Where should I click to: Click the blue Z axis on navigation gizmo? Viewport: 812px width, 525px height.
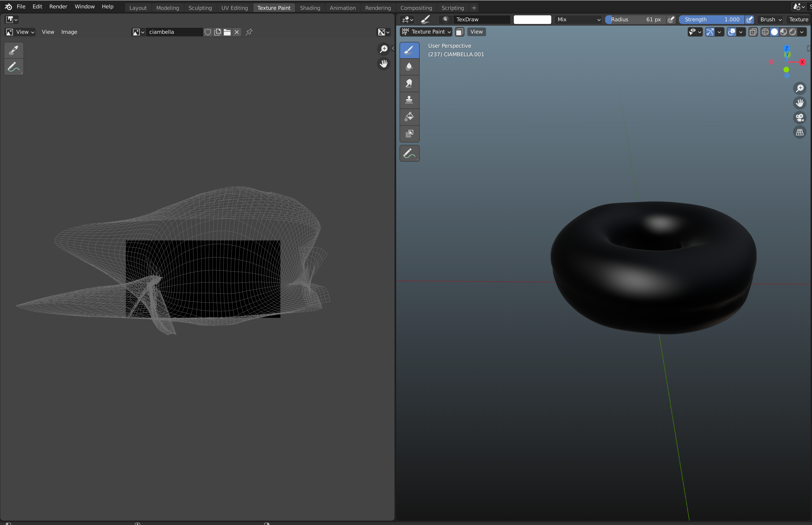coord(786,48)
